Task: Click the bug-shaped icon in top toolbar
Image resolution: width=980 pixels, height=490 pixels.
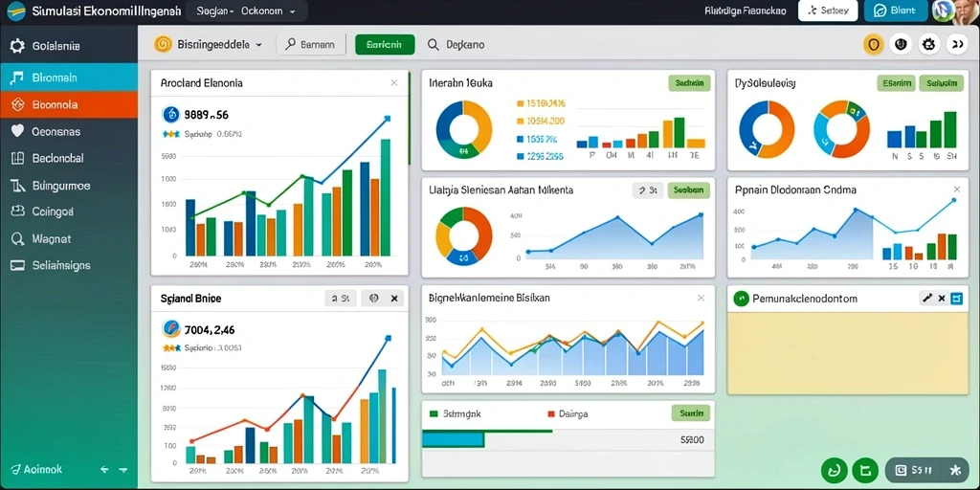Action: click(x=928, y=44)
